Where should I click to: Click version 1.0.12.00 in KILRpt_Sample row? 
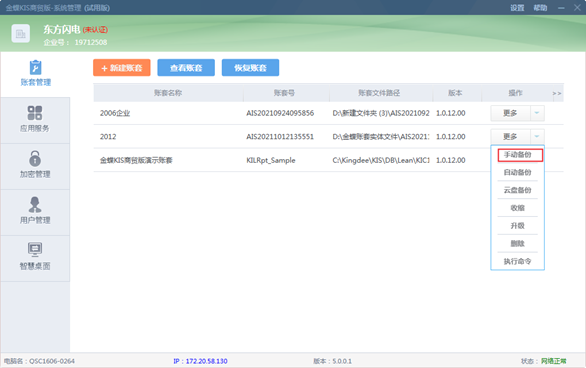(x=451, y=160)
